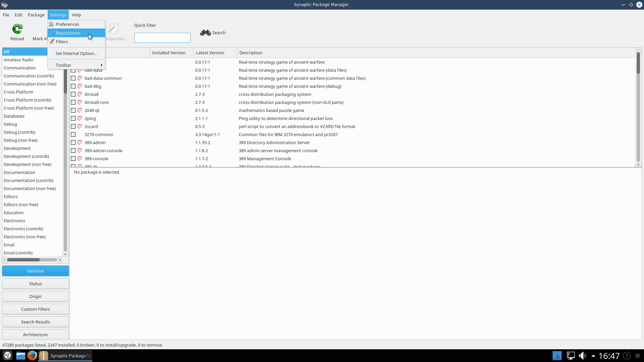Click the sections list scroll down arrow

point(65,254)
